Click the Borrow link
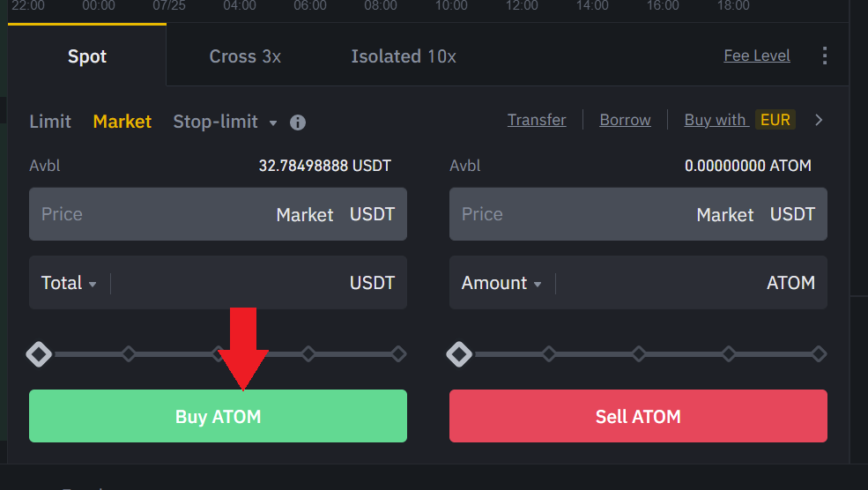The width and height of the screenshot is (868, 490). click(625, 120)
